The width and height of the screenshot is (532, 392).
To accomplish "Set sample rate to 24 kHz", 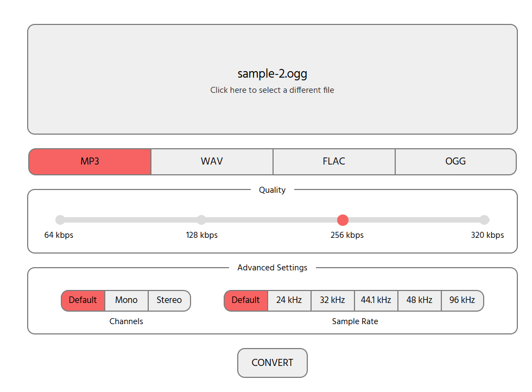I will pyautogui.click(x=289, y=300).
